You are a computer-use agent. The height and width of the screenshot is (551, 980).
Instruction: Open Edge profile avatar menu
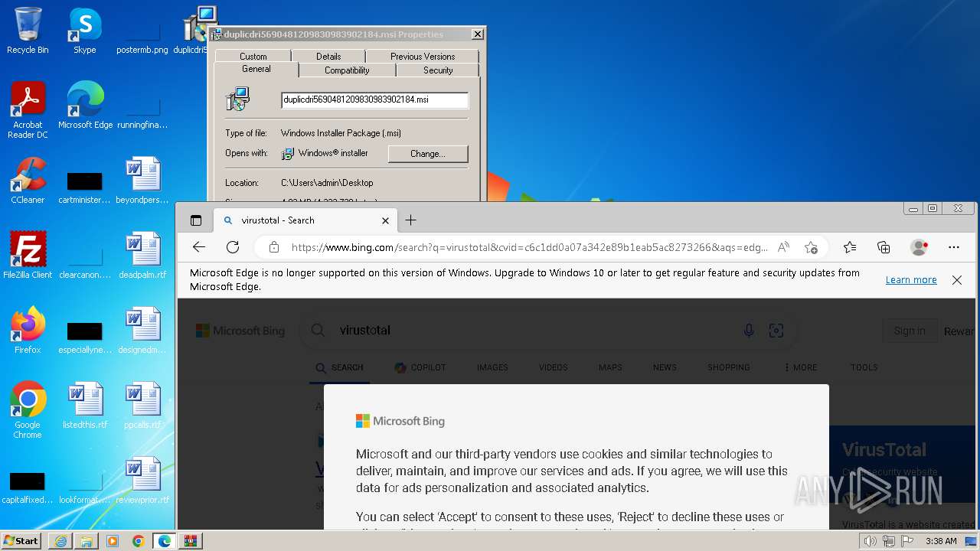(x=919, y=247)
